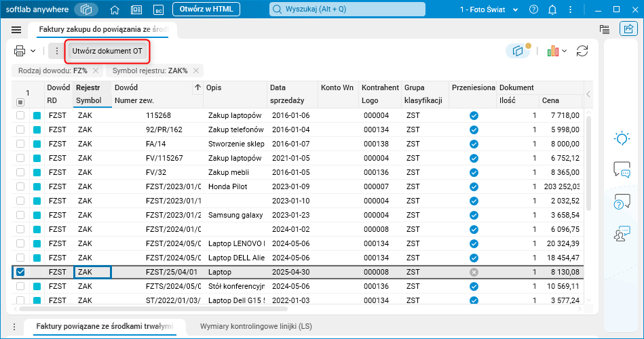
Task: Click date 2022-01-03 cell
Action: (x=291, y=300)
